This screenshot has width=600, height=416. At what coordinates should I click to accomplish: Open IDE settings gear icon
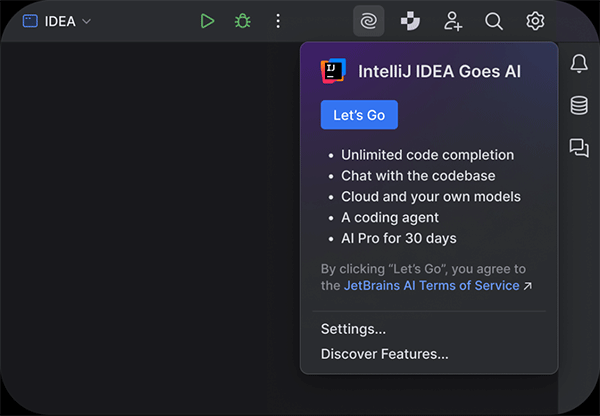[x=535, y=21]
